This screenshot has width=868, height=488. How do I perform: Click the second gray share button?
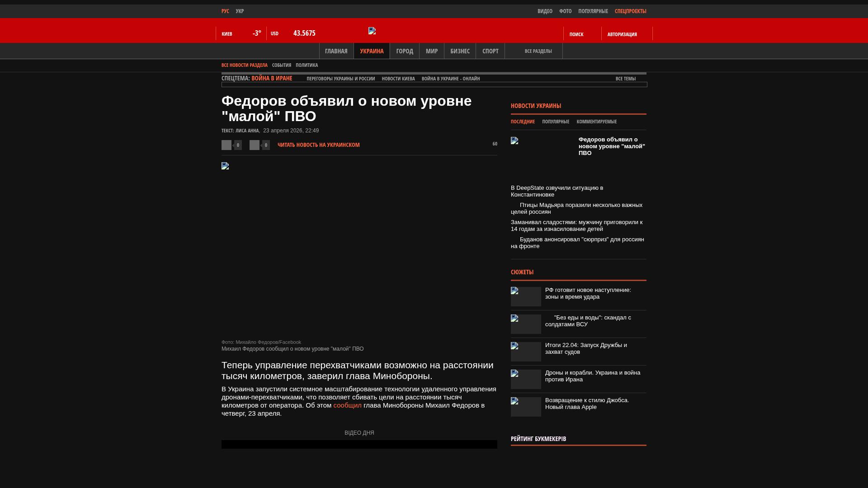(x=255, y=145)
